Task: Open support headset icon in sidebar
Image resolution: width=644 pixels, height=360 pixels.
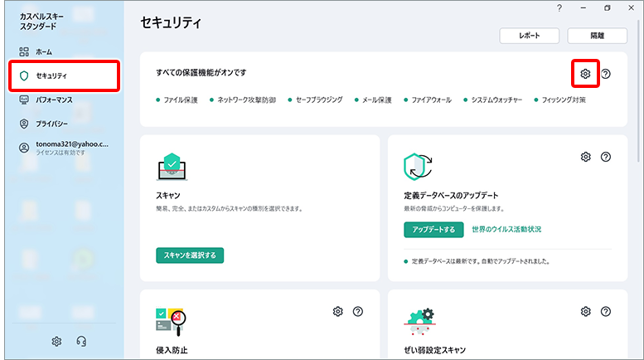Action: 81,342
